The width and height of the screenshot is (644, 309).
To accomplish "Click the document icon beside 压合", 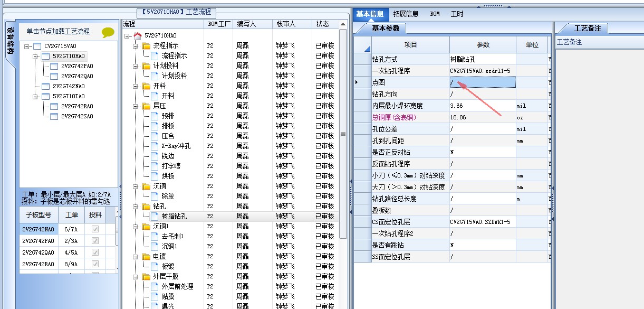I will [x=155, y=136].
